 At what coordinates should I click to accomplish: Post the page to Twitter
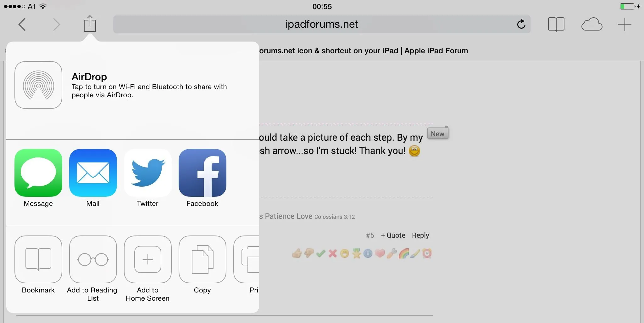pyautogui.click(x=147, y=173)
